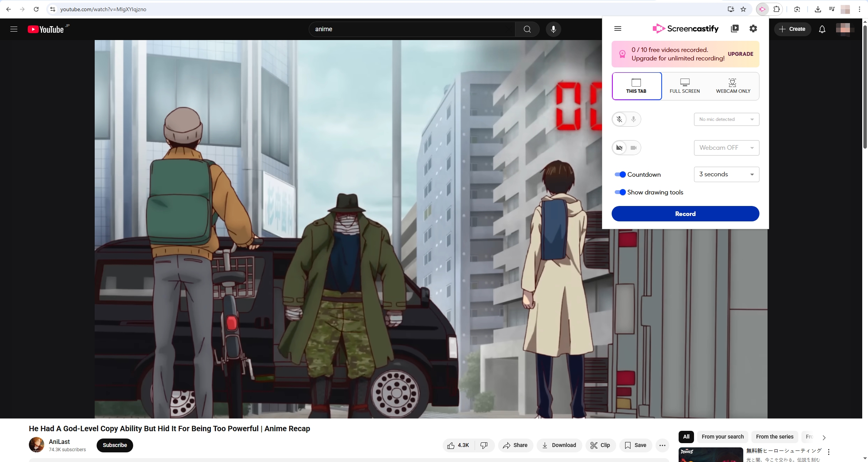Click UPGRADE in Screencastify banner
The image size is (868, 462).
click(x=740, y=54)
